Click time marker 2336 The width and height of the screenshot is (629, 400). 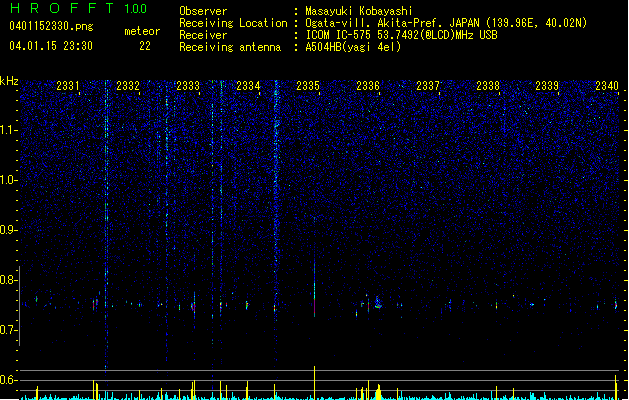tap(368, 86)
